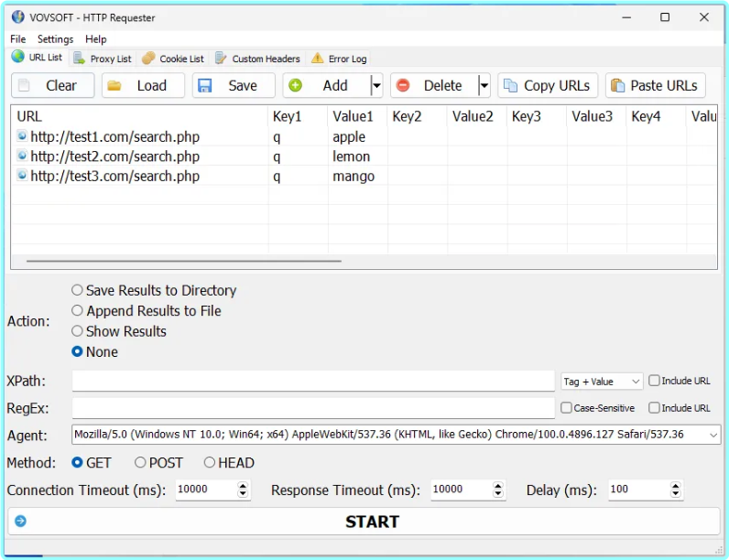Switch to the Proxy List tab
This screenshot has height=560, width=729.
(103, 59)
